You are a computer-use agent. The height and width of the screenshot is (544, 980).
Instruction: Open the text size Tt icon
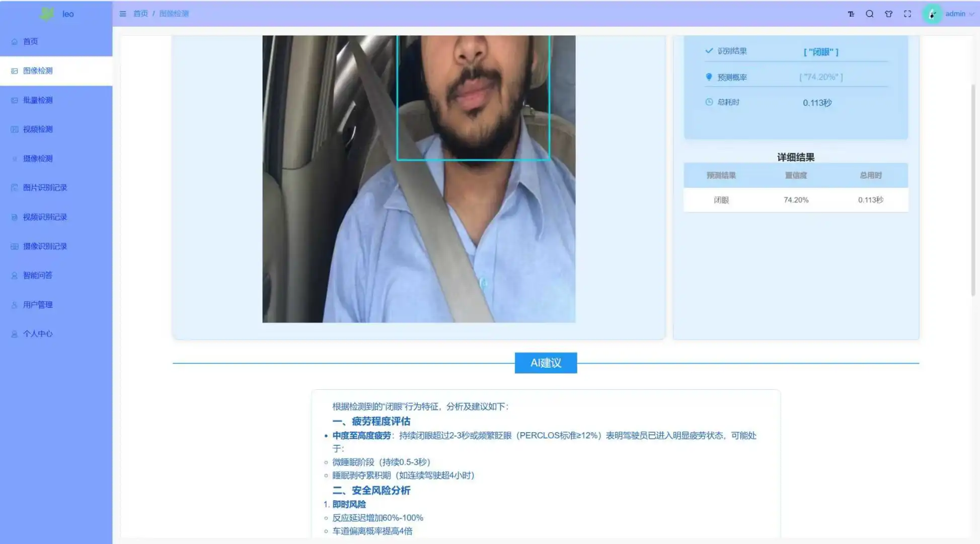click(851, 14)
